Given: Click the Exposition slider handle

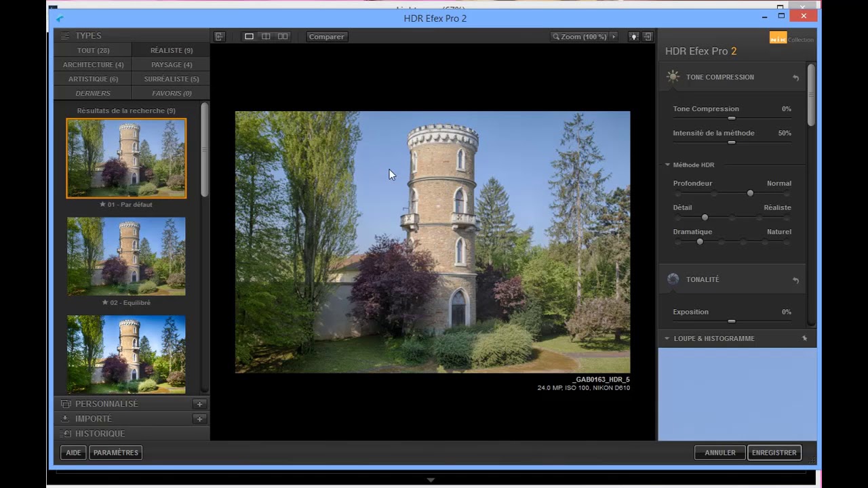Looking at the screenshot, I should [x=732, y=321].
